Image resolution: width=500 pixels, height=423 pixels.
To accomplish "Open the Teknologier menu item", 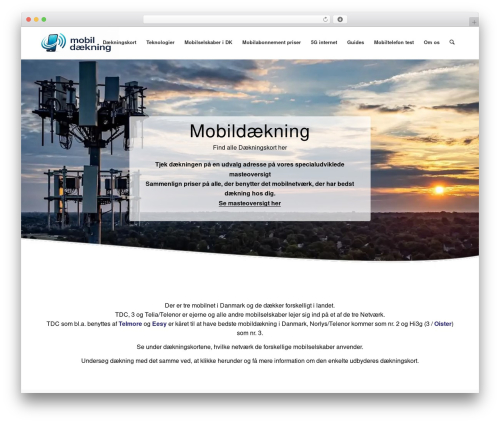I will (x=160, y=42).
